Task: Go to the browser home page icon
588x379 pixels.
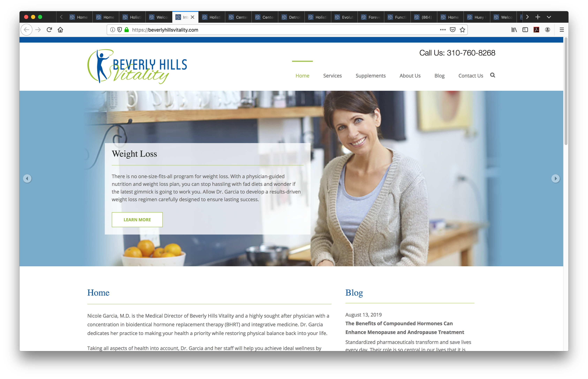Action: [x=60, y=30]
